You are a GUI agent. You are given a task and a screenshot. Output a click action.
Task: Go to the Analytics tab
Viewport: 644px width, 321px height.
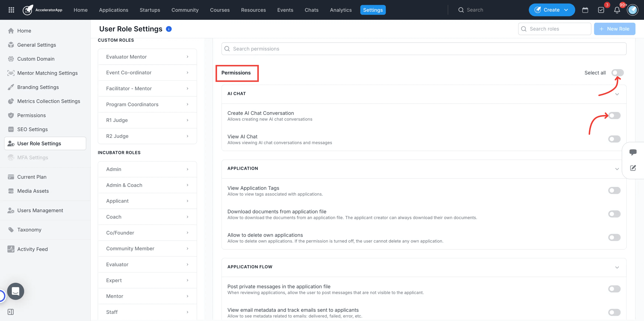[x=341, y=10]
